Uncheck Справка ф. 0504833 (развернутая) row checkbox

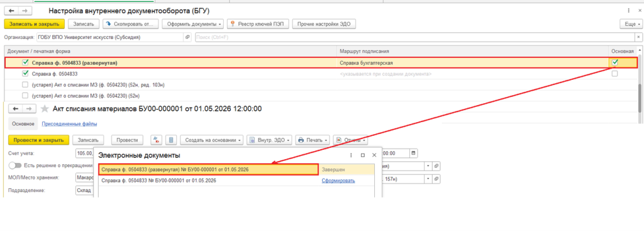(25, 63)
